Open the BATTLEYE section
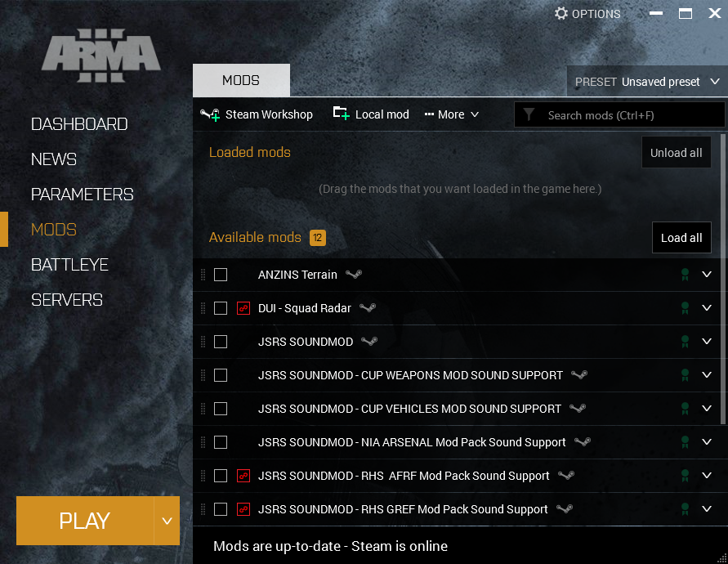This screenshot has width=728, height=564. (69, 265)
